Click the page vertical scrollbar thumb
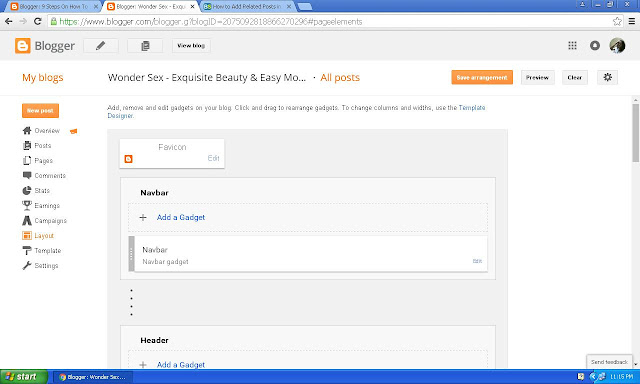 (636, 133)
